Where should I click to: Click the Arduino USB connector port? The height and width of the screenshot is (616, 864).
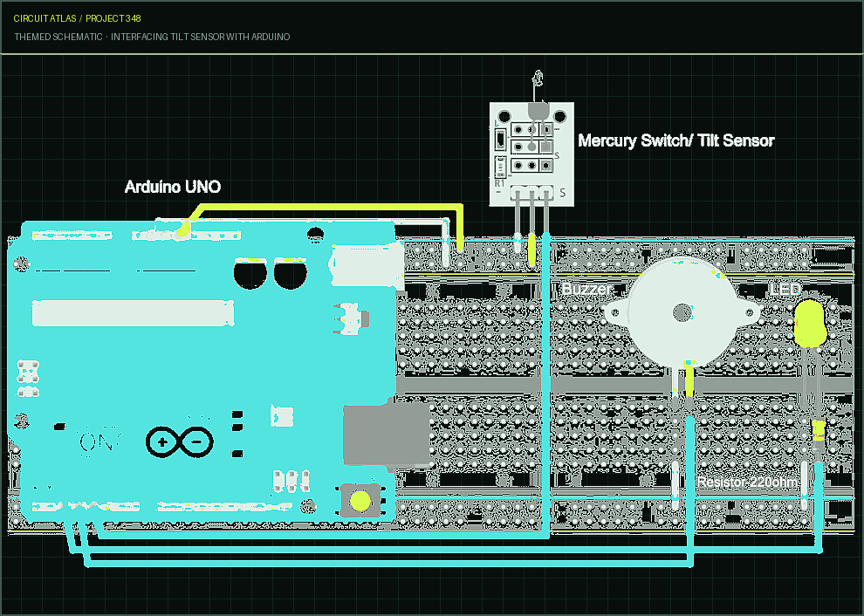[x=386, y=436]
